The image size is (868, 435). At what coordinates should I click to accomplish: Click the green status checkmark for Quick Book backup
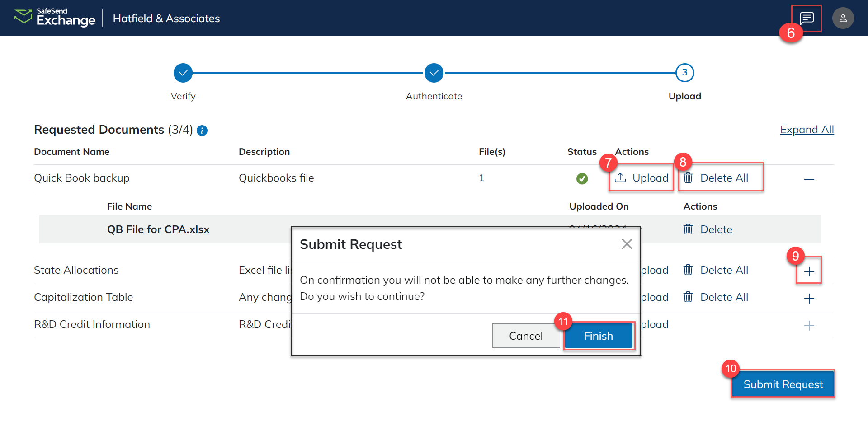582,178
